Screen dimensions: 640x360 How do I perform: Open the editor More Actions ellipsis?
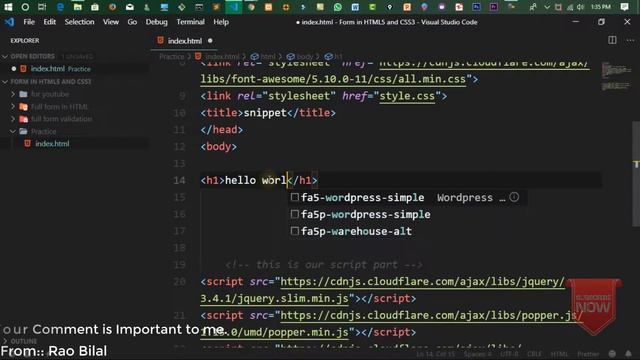click(630, 40)
